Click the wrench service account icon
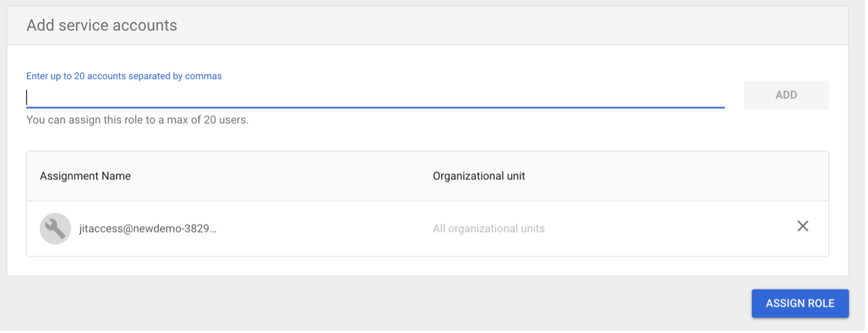 pos(55,228)
